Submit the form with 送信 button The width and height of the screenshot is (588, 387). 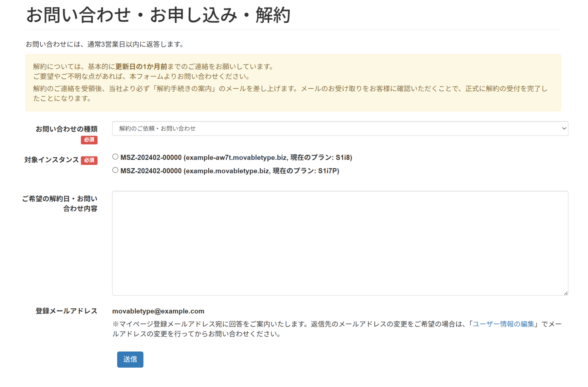[x=130, y=359]
